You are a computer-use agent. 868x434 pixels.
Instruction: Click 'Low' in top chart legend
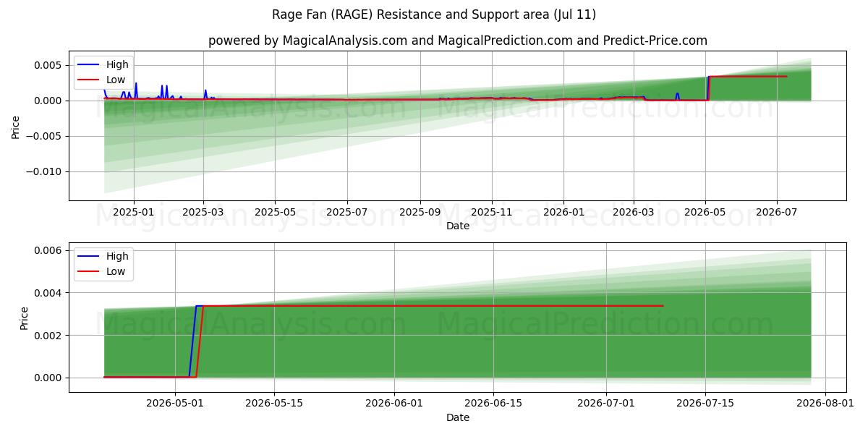click(x=116, y=80)
